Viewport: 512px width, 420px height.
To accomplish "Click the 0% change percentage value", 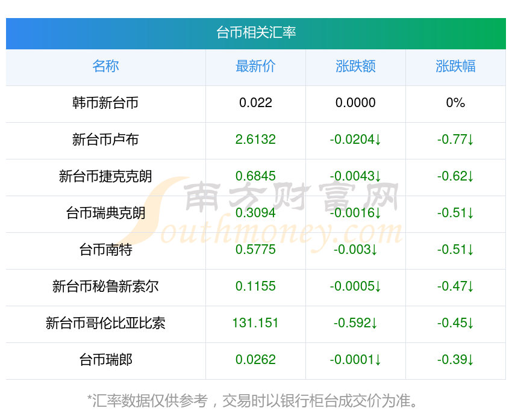I will coord(455,103).
